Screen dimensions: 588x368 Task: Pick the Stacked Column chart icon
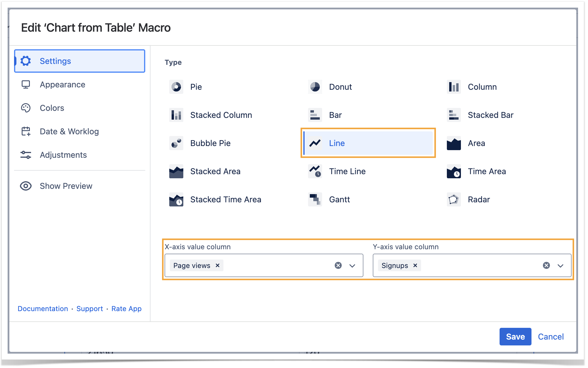coord(176,115)
